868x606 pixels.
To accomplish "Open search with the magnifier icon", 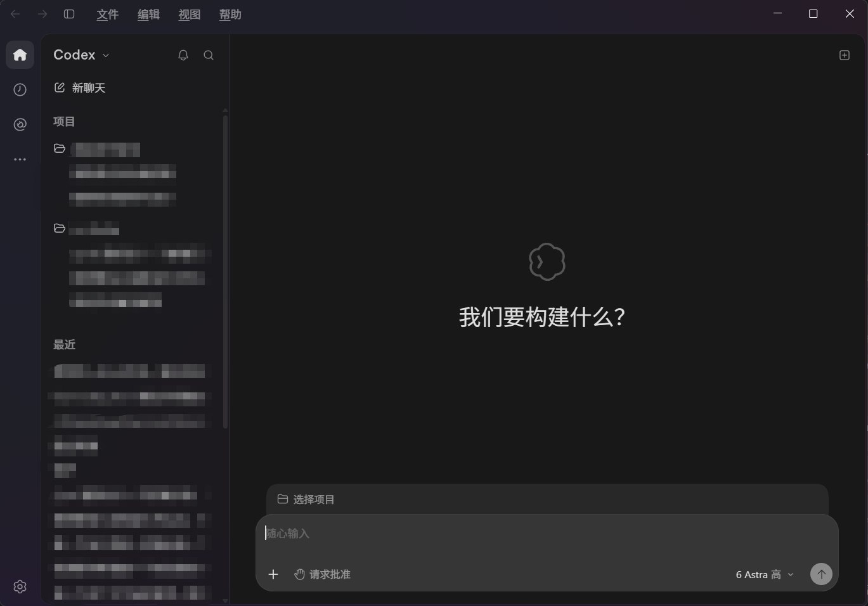I will (x=209, y=55).
